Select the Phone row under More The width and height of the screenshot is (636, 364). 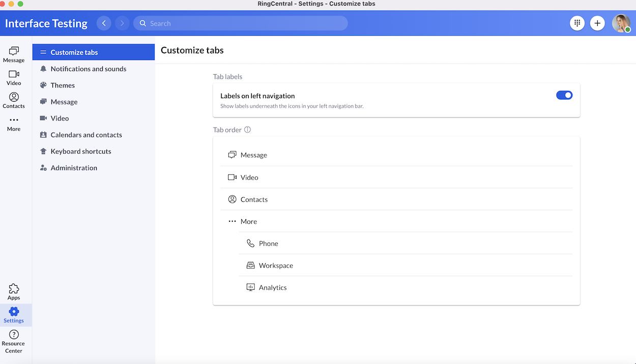point(406,244)
